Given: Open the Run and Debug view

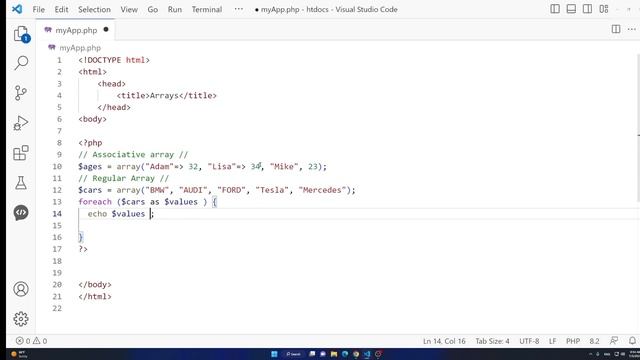Looking at the screenshot, I should pyautogui.click(x=21, y=123).
